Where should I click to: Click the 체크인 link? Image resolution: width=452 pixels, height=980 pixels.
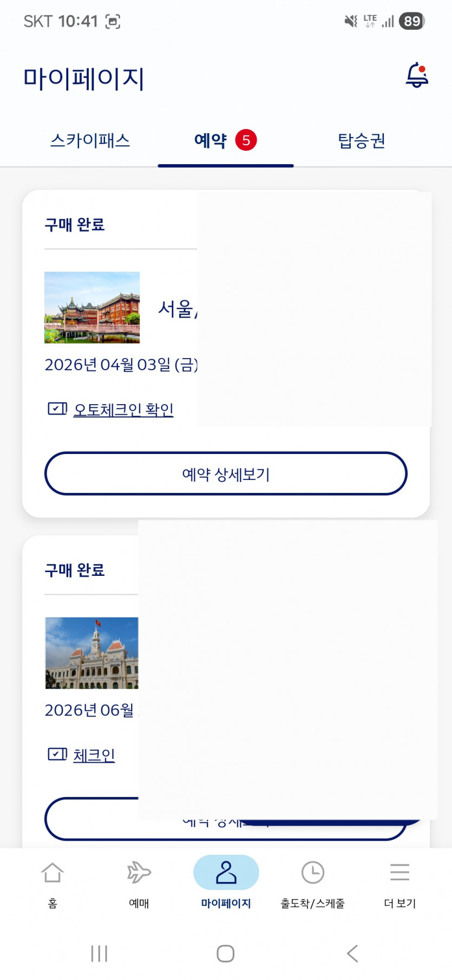94,755
